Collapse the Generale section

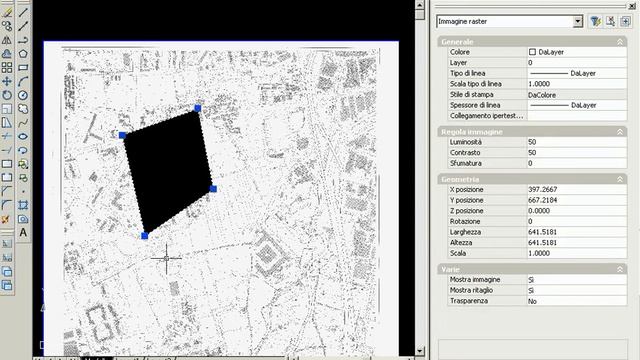[x=620, y=42]
